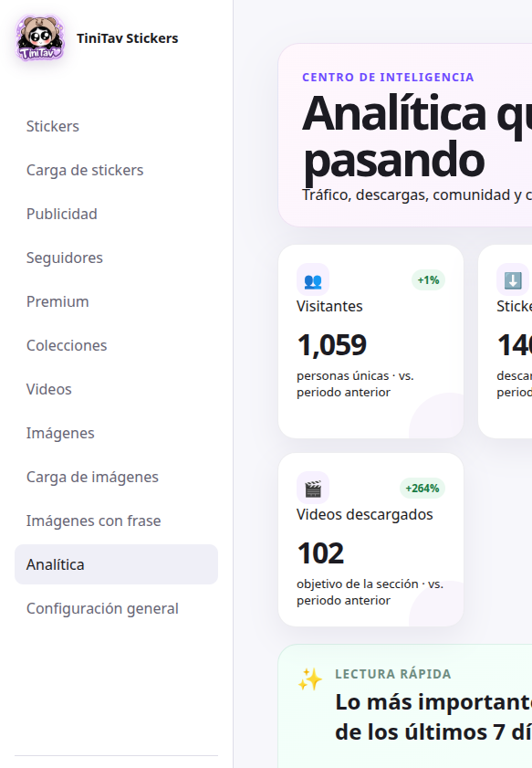Viewport: 532px width, 768px height.
Task: Click the Visitantes people icon
Action: (313, 280)
